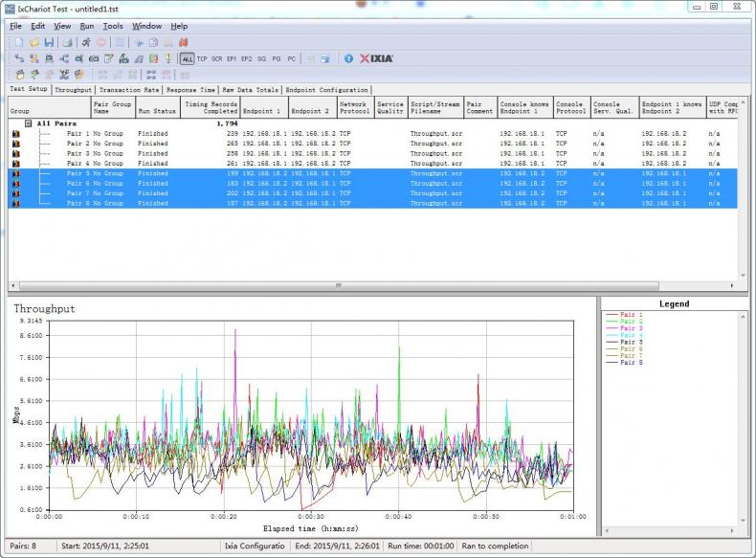Viewport: 756px width, 558px height.
Task: Click the Pair 6 row icon
Action: click(16, 184)
